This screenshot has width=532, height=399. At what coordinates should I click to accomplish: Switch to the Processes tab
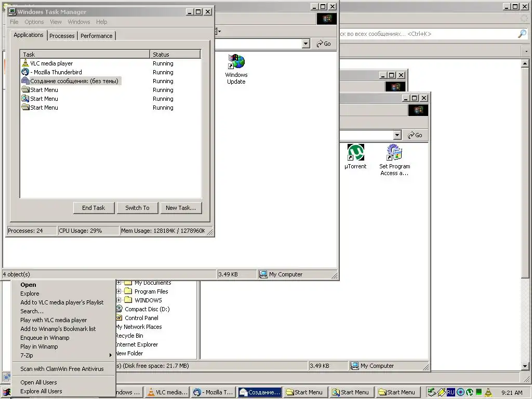(62, 36)
